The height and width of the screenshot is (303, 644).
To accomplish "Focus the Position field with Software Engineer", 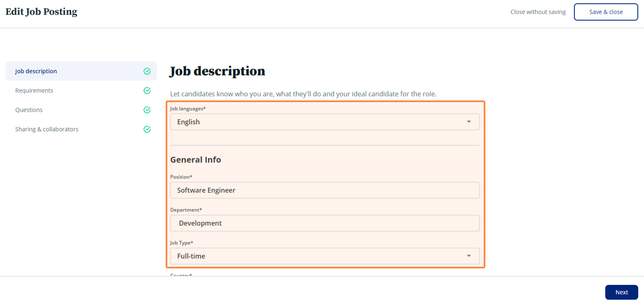I will (x=325, y=190).
